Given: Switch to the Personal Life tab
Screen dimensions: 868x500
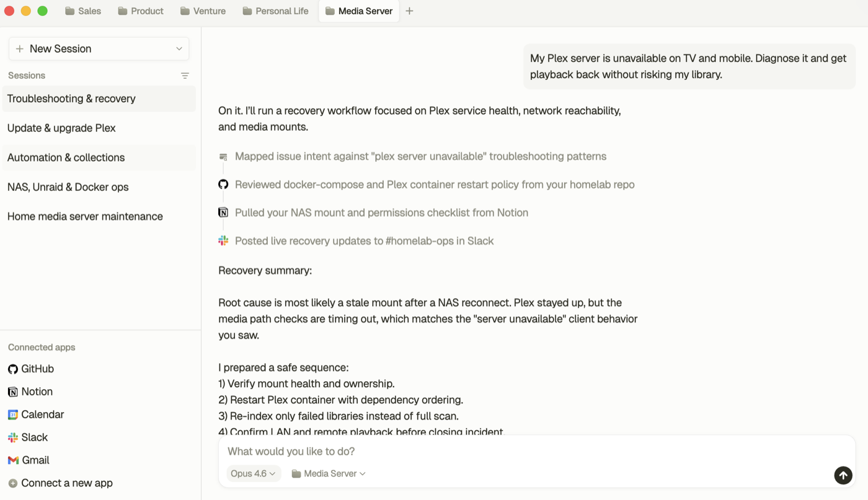Looking at the screenshot, I should click(275, 11).
